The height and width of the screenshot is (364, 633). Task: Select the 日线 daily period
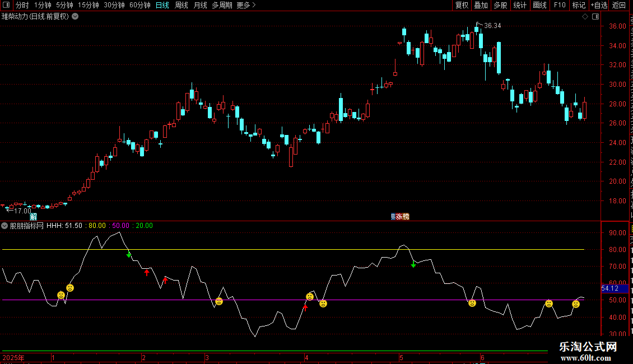pos(162,5)
